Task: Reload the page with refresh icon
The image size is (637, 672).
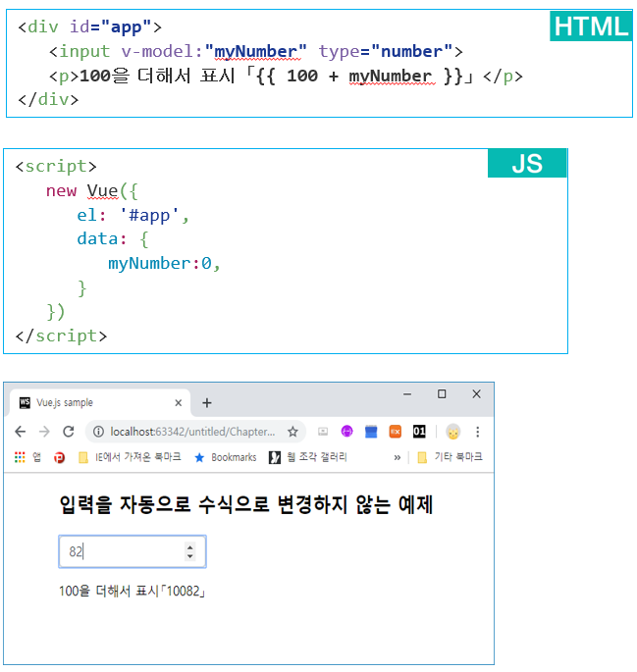Action: 69,432
